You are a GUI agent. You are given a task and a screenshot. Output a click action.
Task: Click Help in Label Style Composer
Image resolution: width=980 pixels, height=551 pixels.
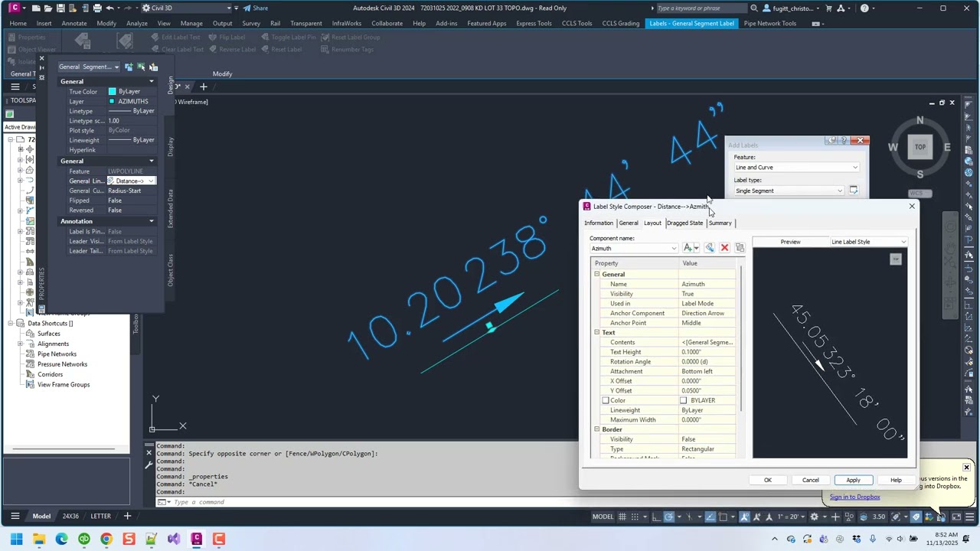point(896,480)
